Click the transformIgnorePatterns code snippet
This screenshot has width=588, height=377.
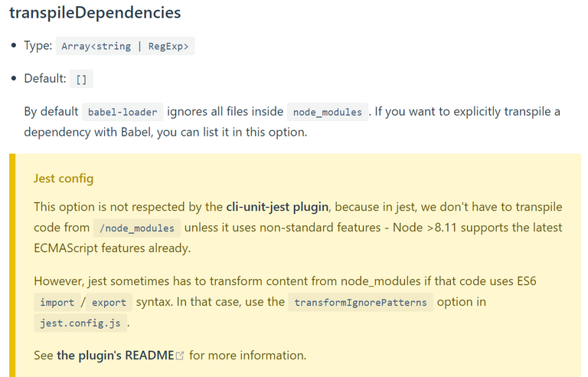(361, 302)
